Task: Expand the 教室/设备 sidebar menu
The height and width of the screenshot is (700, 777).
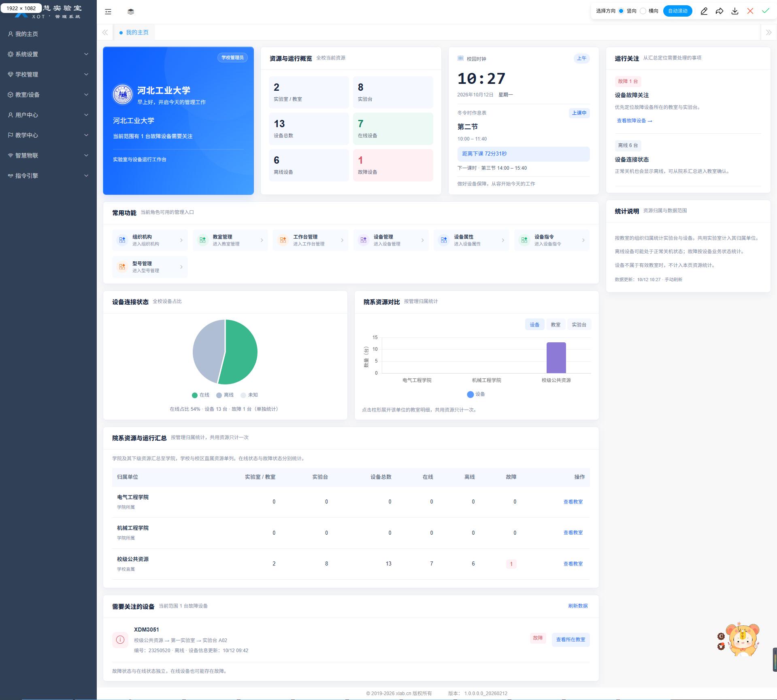Action: [x=48, y=95]
